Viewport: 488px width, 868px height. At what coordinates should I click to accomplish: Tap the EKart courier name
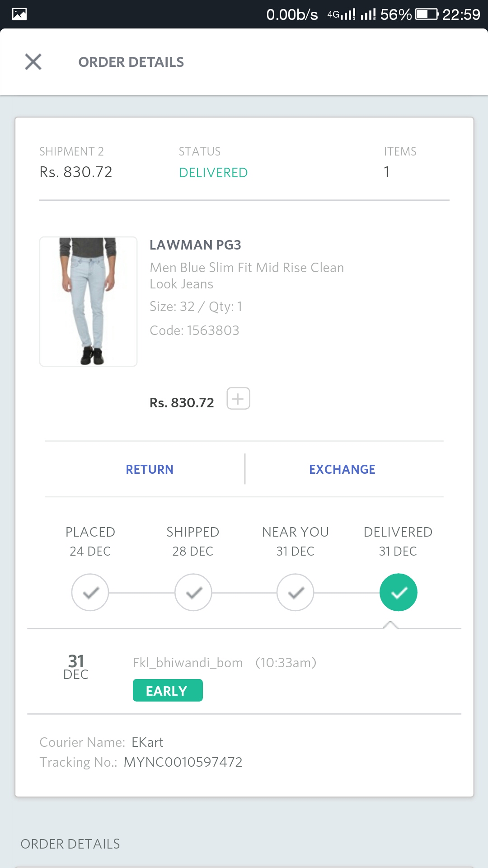click(147, 742)
